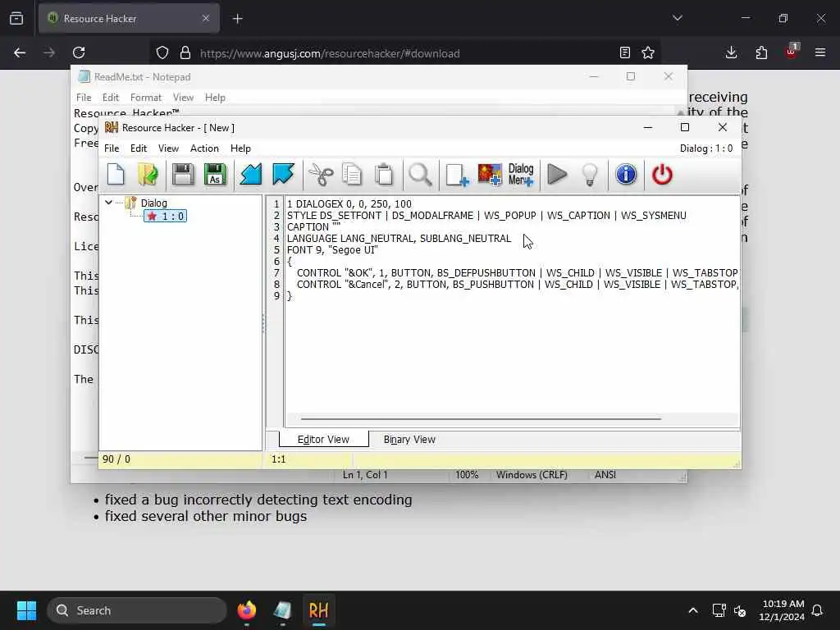840x630 pixels.
Task: Switch to the Binary View tab
Action: pos(409,440)
